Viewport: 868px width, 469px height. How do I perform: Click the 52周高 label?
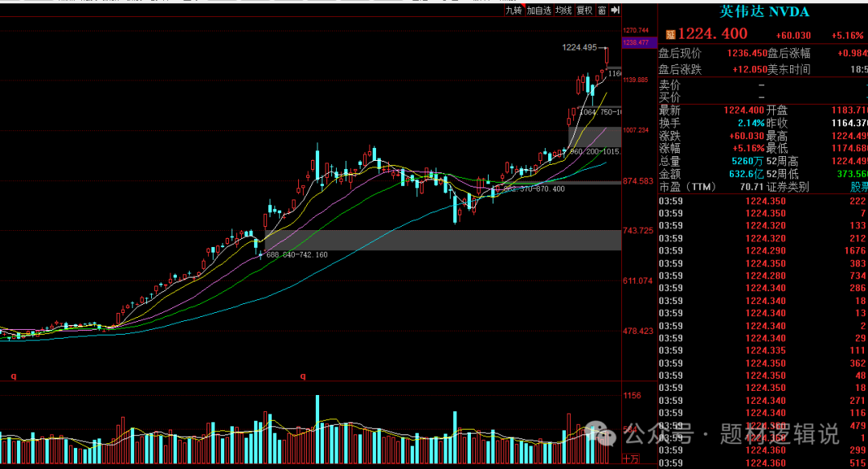[783, 162]
